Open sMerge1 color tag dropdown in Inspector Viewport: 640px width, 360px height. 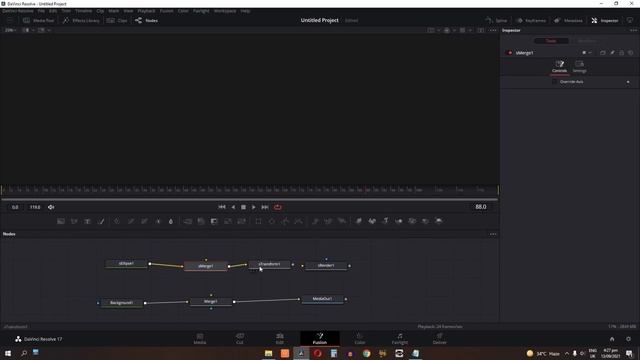(x=587, y=53)
